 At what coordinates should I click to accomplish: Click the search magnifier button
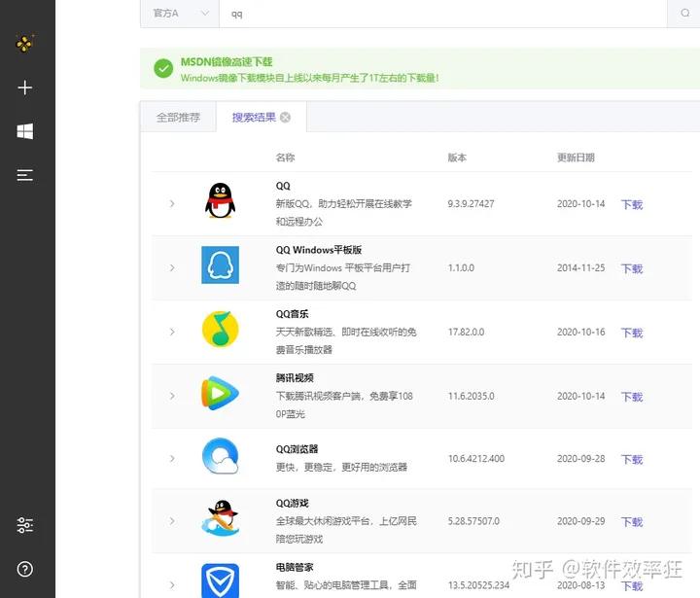pyautogui.click(x=684, y=14)
